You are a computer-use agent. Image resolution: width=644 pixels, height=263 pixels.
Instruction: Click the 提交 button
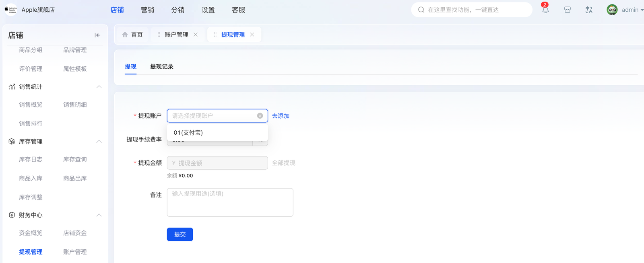pos(180,234)
